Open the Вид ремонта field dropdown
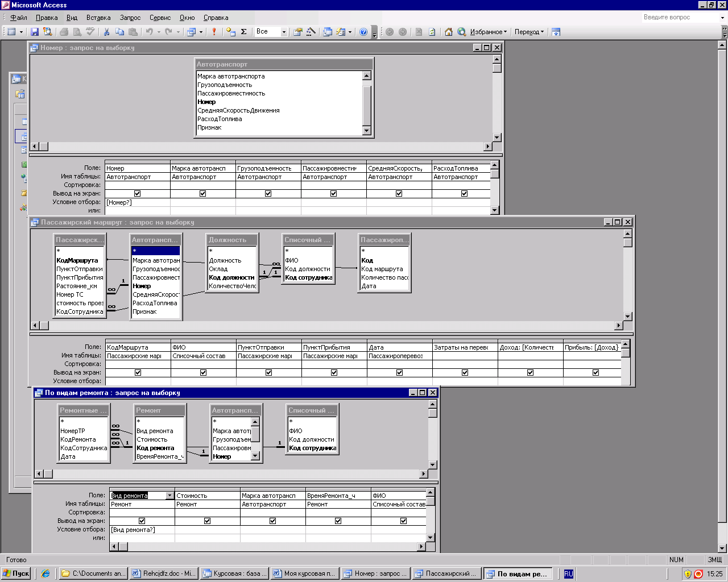This screenshot has width=728, height=582. coord(169,496)
